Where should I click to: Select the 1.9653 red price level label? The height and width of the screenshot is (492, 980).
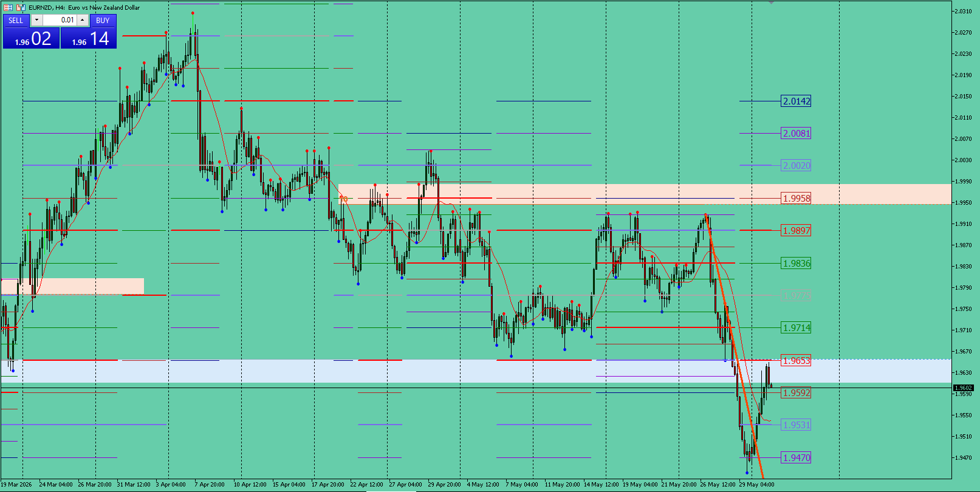796,360
